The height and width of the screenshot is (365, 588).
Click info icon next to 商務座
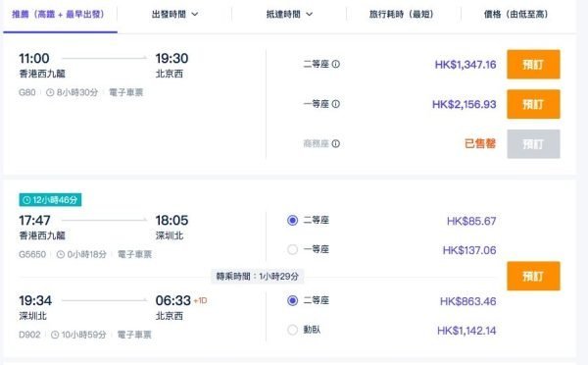coord(336,144)
